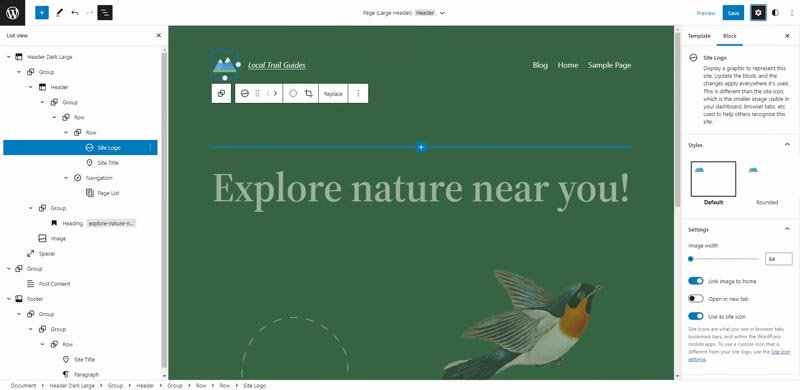The width and height of the screenshot is (800, 390).
Task: Switch to the Block tab
Action: tap(730, 36)
